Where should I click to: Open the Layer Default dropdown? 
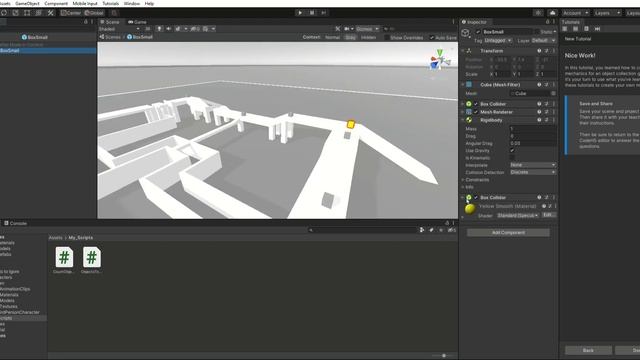(x=543, y=40)
